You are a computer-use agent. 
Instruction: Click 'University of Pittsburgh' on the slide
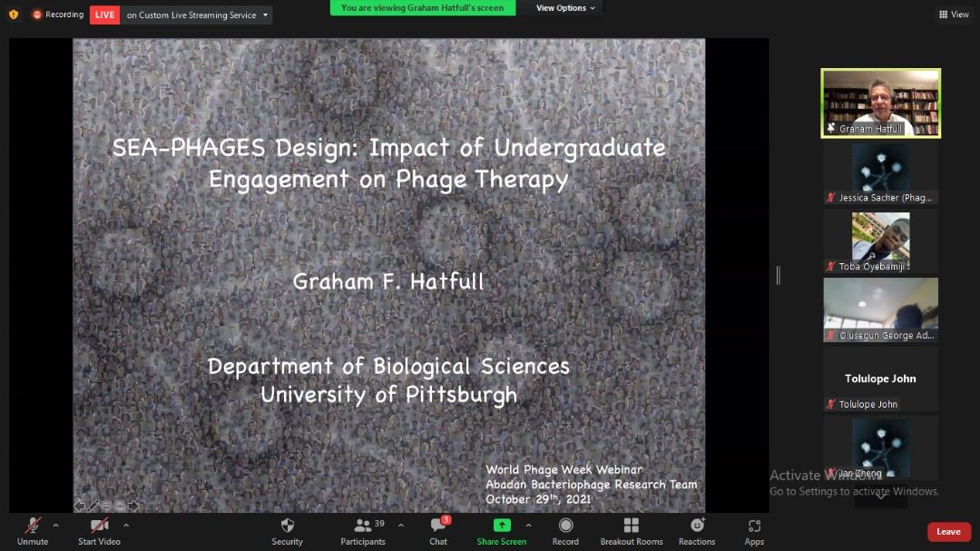[x=388, y=395]
